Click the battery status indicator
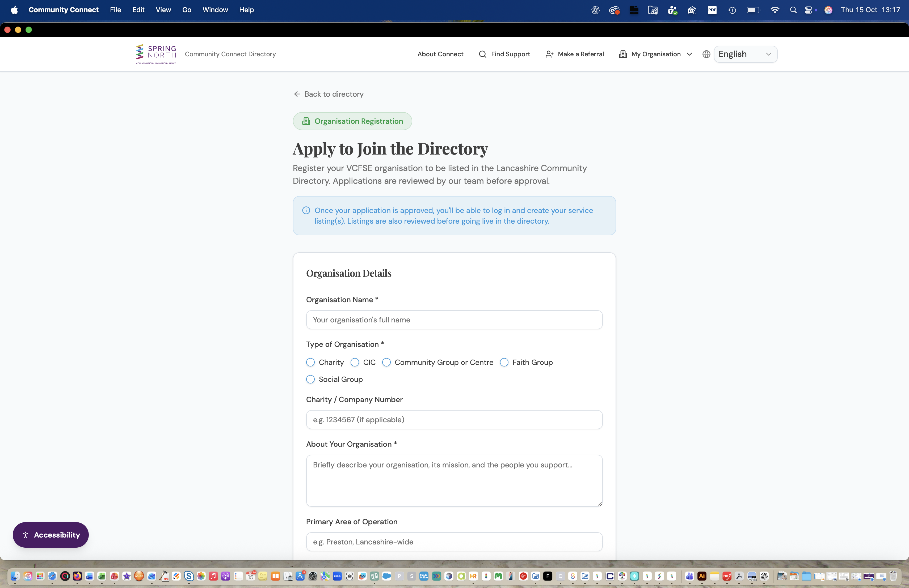909x588 pixels. pos(753,10)
